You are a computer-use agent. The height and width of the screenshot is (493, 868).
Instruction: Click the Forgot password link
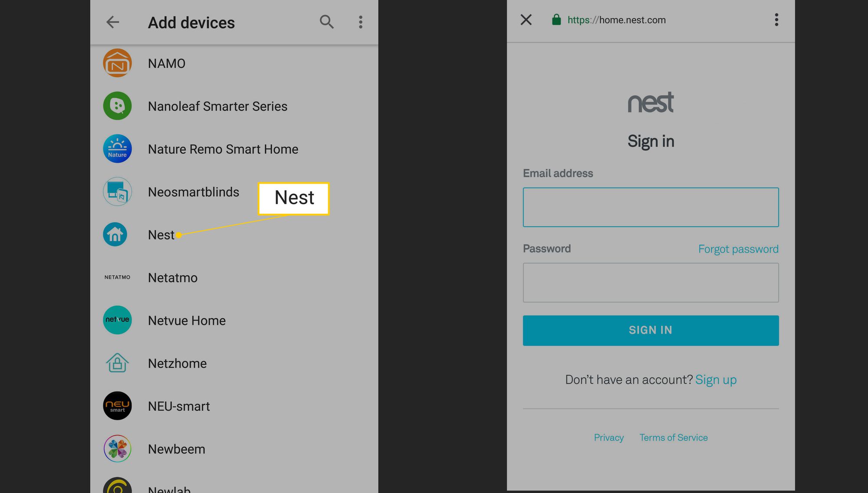coord(739,248)
